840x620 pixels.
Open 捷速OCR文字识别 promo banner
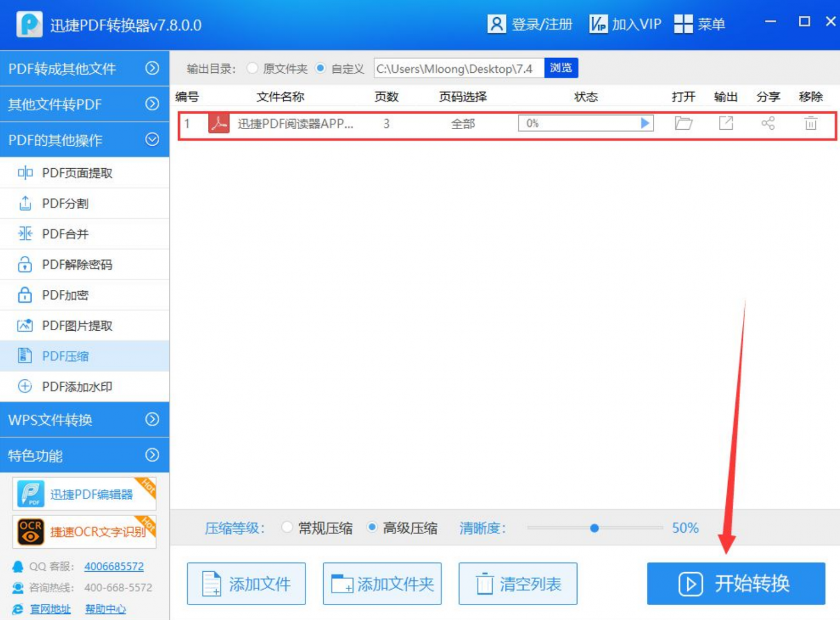click(x=84, y=532)
